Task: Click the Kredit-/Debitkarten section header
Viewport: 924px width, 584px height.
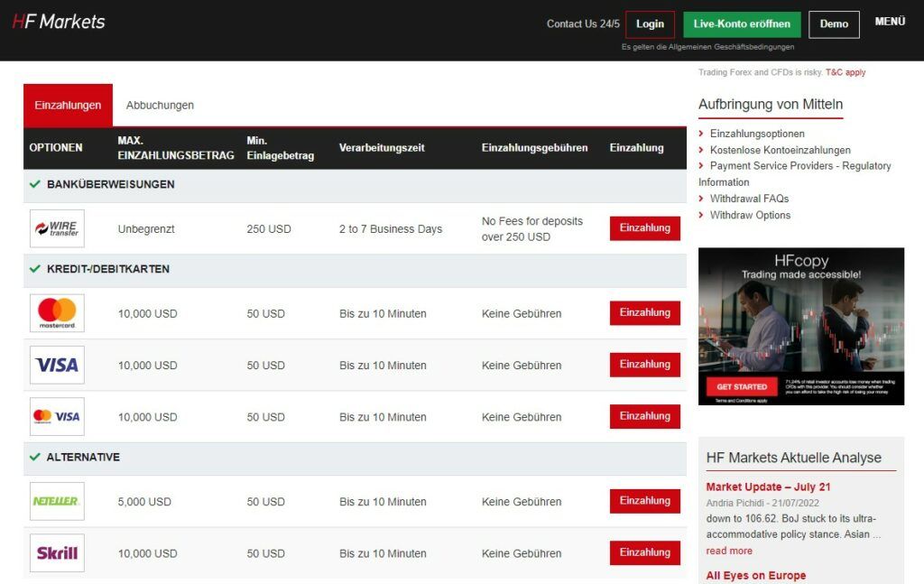Action: 355,269
